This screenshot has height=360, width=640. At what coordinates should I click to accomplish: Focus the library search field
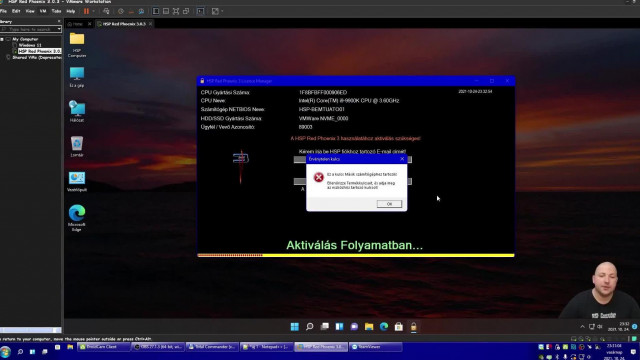[29, 29]
